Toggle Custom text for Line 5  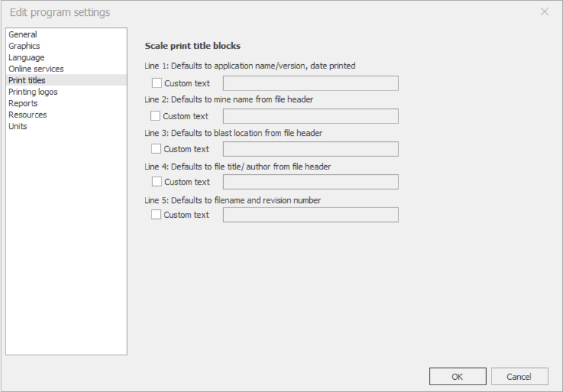(x=156, y=215)
